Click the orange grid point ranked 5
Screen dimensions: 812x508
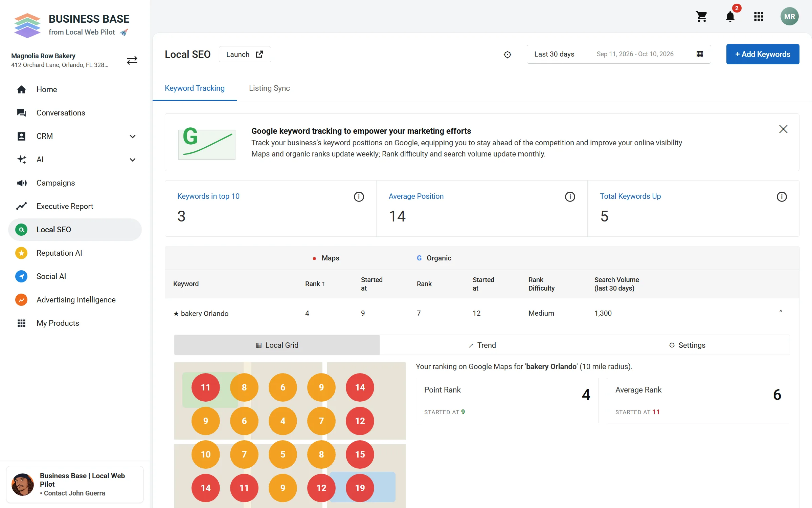[283, 454]
